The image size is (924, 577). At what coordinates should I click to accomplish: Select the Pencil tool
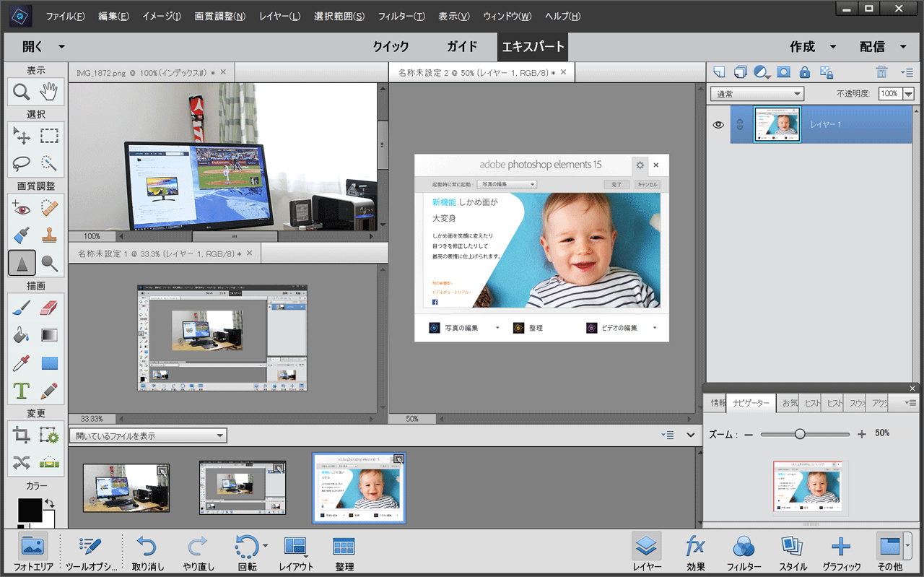click(x=49, y=391)
